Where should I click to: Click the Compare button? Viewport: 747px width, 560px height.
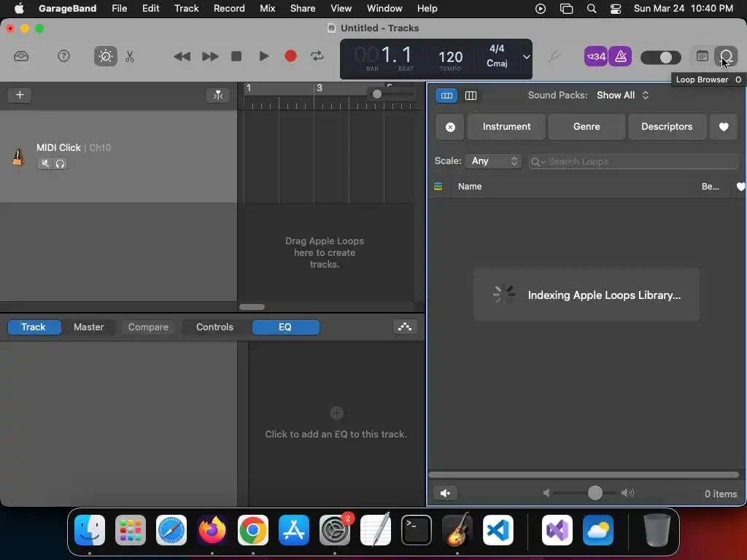pos(148,327)
